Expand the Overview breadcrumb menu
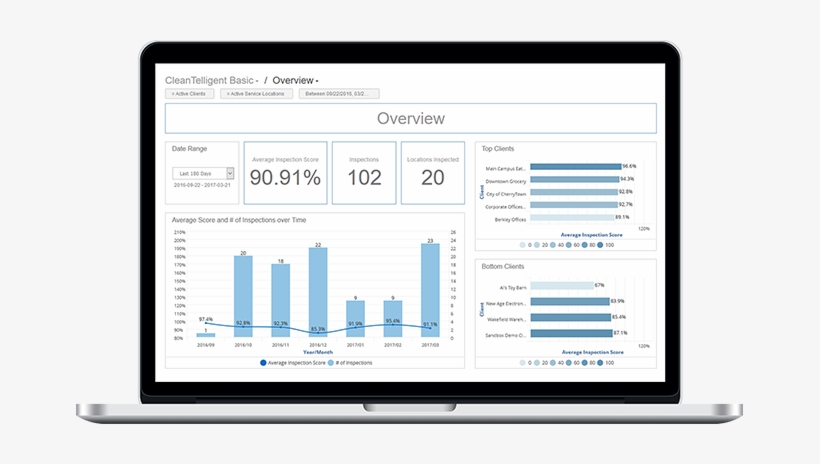This screenshot has height=464, width=820. [x=295, y=81]
